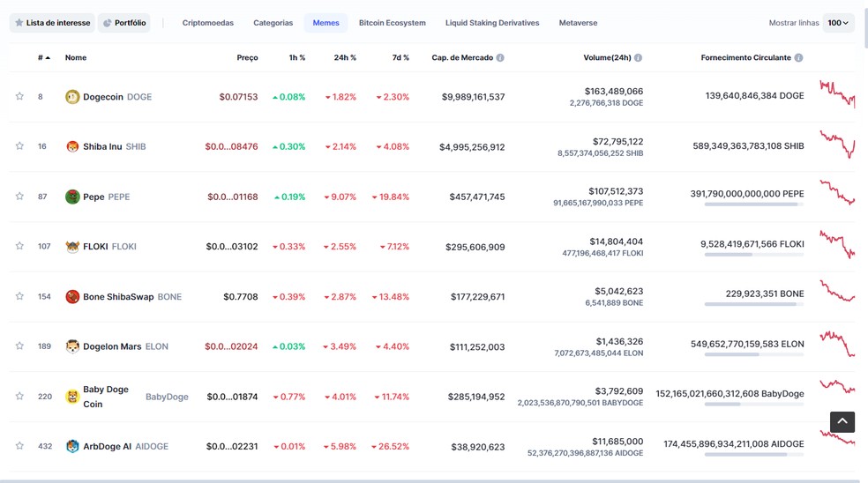The width and height of the screenshot is (868, 483).
Task: Switch to the Criptomoedas tab
Action: click(208, 23)
